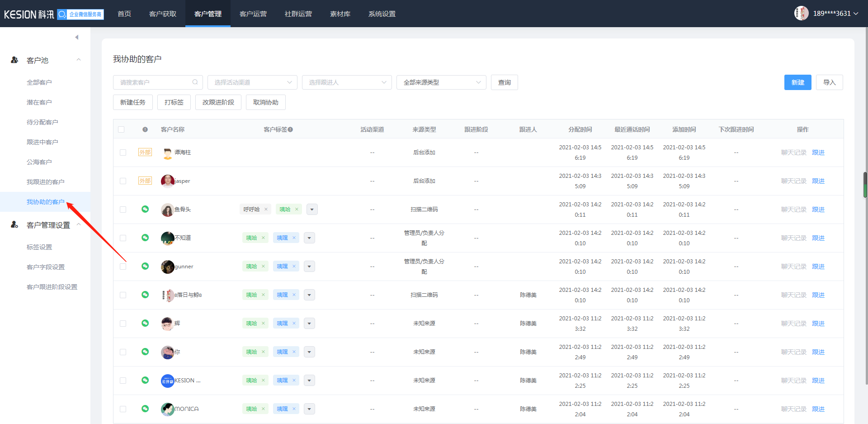Click the blue 新建 button
Screen dimensions: 868x424
[x=797, y=82]
